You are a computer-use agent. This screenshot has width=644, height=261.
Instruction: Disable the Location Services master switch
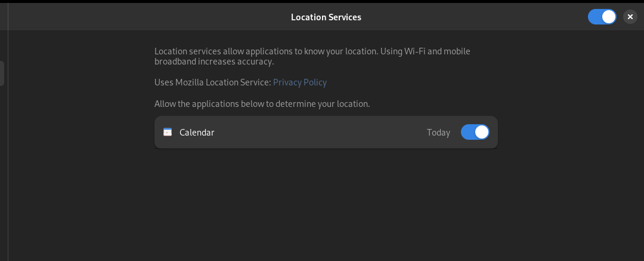[x=602, y=17]
